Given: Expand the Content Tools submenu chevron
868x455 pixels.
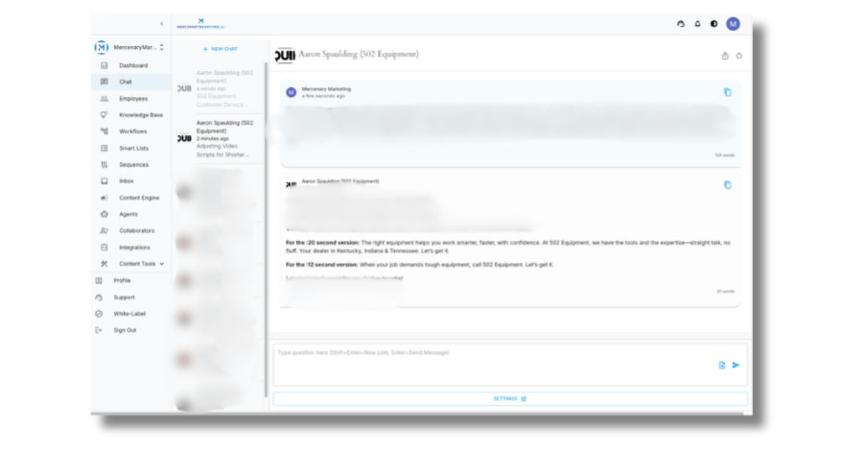Looking at the screenshot, I should pos(162,264).
